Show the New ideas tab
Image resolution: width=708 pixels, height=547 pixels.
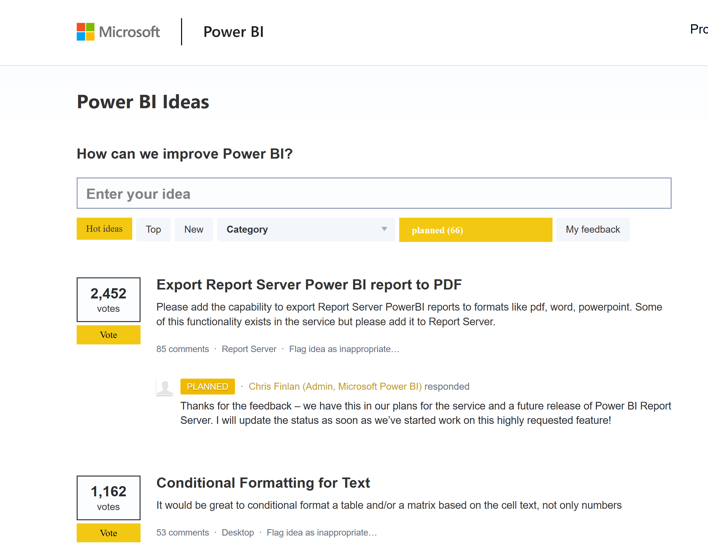click(x=193, y=230)
